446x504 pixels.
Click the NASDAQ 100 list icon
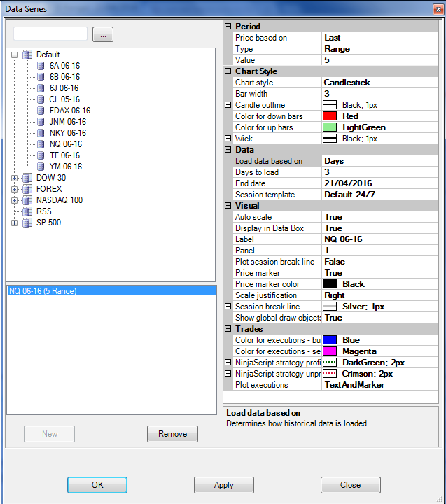coord(27,200)
